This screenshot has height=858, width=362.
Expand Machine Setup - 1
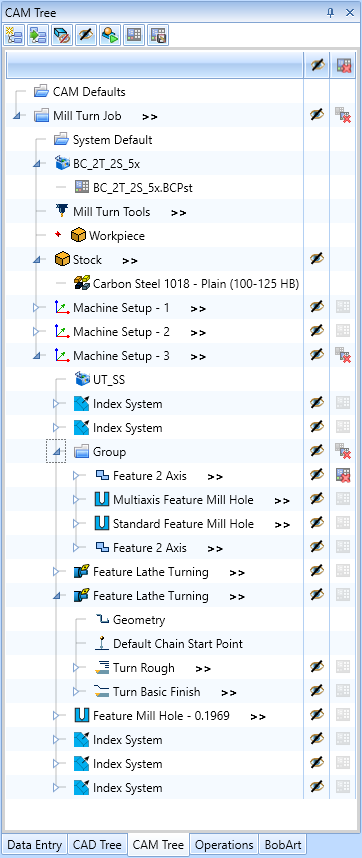(37, 308)
